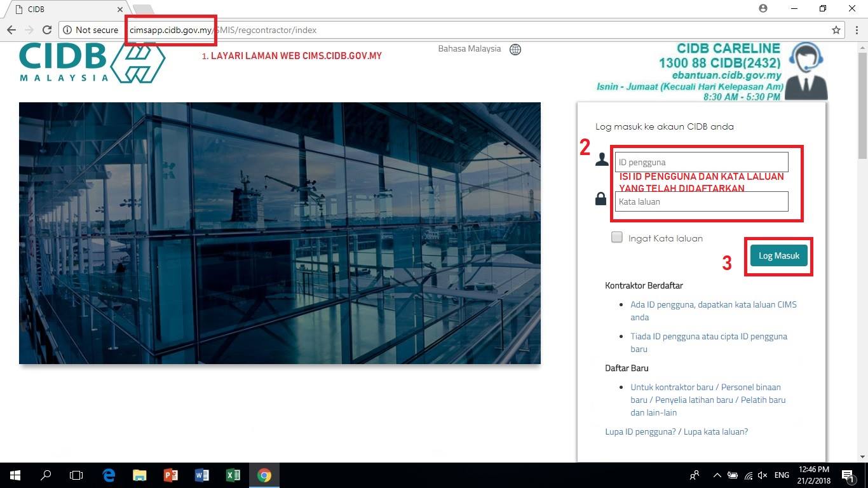
Task: Click the Log Masuk button
Action: (x=779, y=256)
